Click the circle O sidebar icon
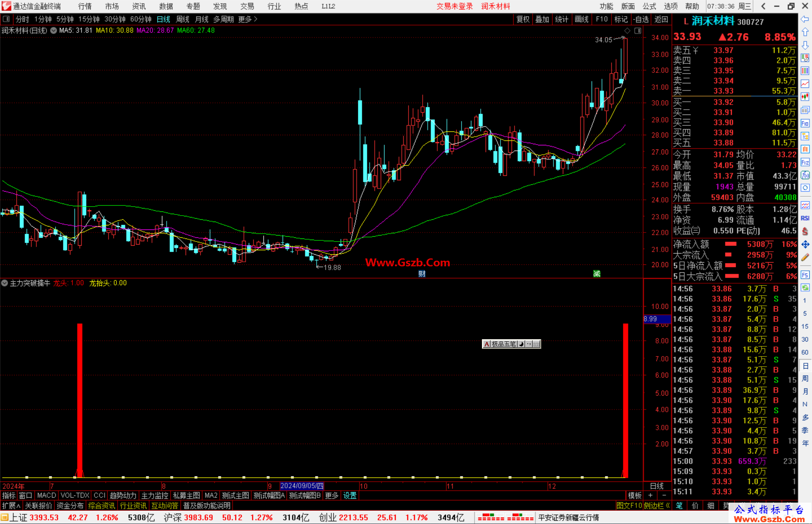This screenshot has height=524, width=812. click(x=805, y=188)
